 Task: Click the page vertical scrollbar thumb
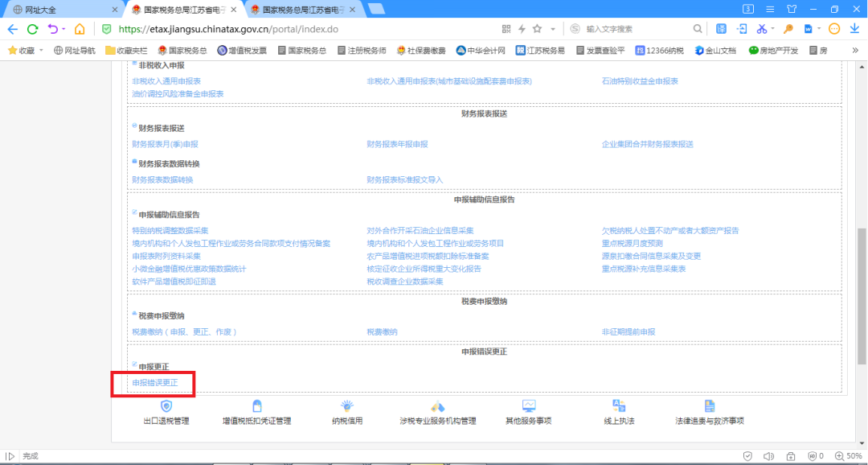[862, 297]
